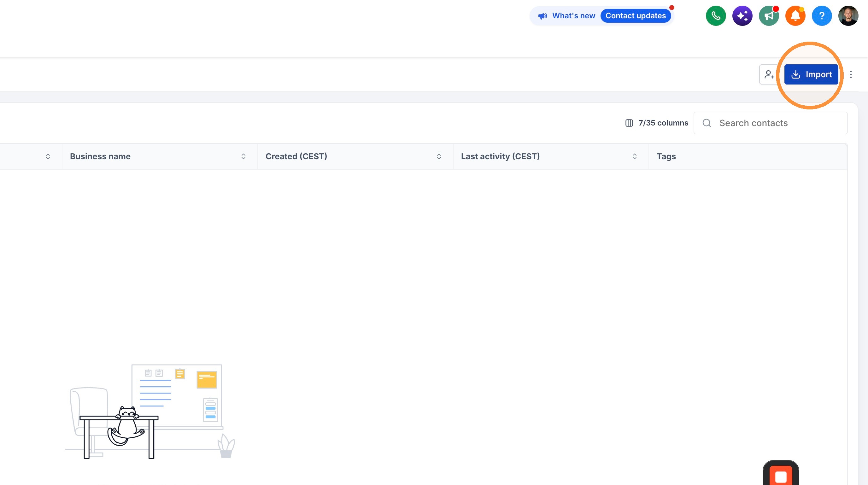Viewport: 868px width, 485px height.
Task: Open the blue question mark help icon
Action: point(822,16)
